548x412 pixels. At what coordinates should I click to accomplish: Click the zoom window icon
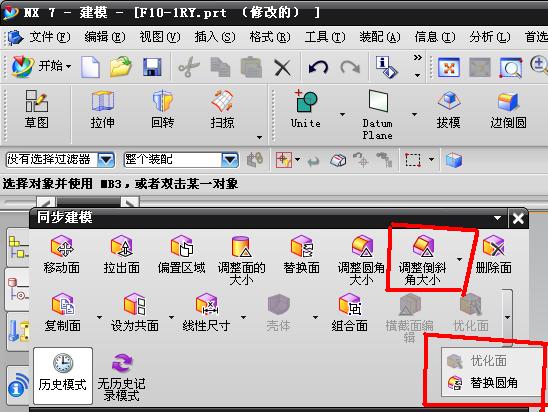(x=511, y=67)
